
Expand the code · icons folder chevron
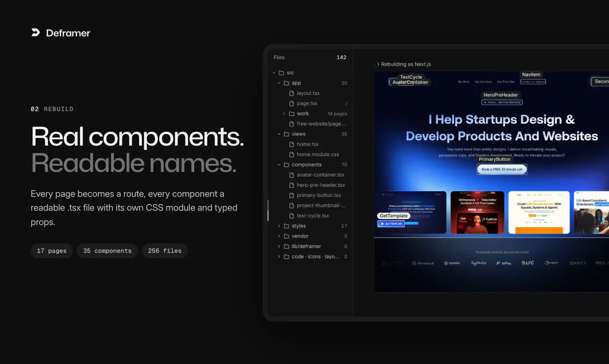point(280,257)
